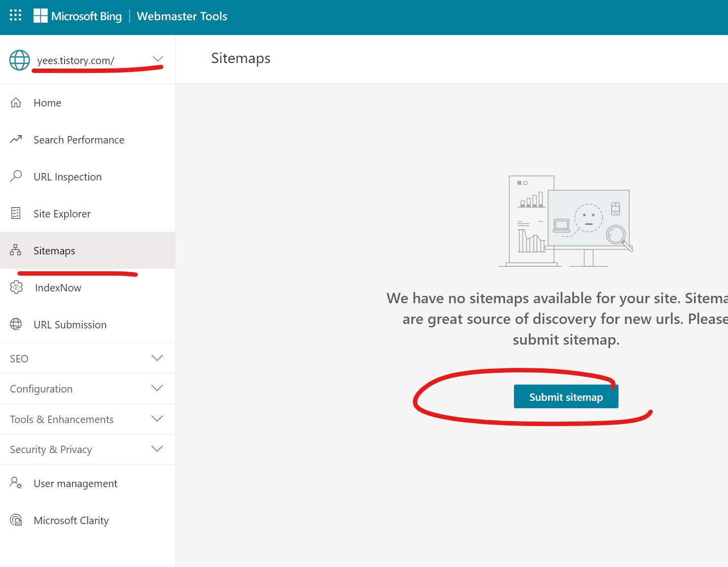
Task: Open IndexNow page
Action: [x=87, y=287]
